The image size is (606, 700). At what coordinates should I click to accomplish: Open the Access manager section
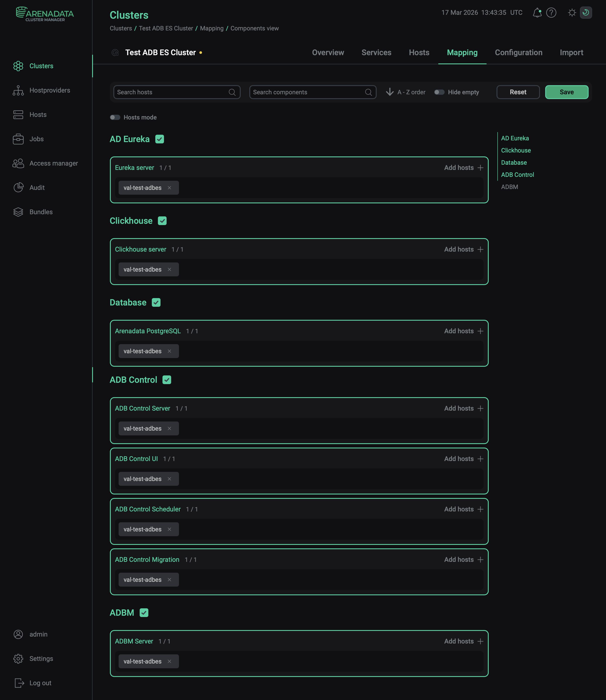(53, 163)
